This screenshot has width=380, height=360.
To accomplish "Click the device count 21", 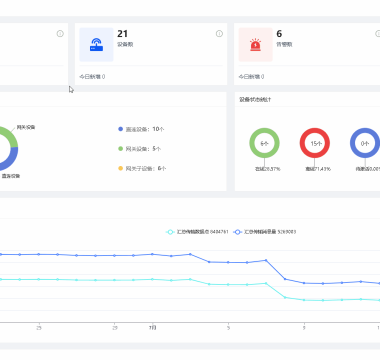I will [x=122, y=34].
